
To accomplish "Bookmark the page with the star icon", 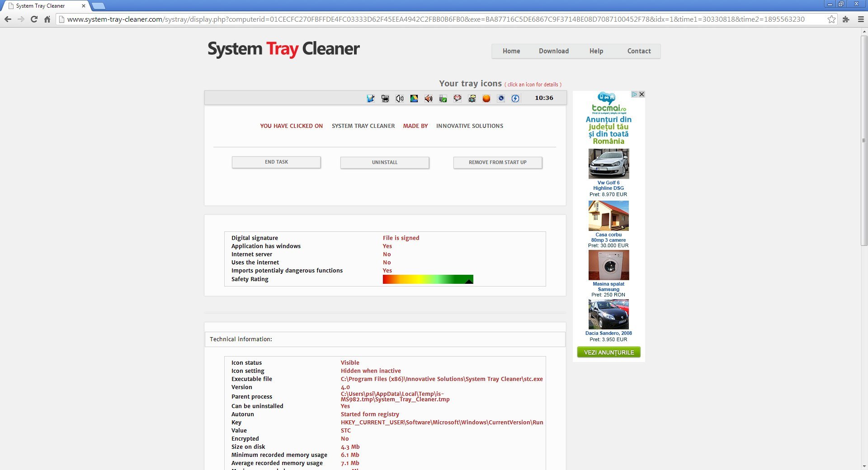I will pos(831,19).
